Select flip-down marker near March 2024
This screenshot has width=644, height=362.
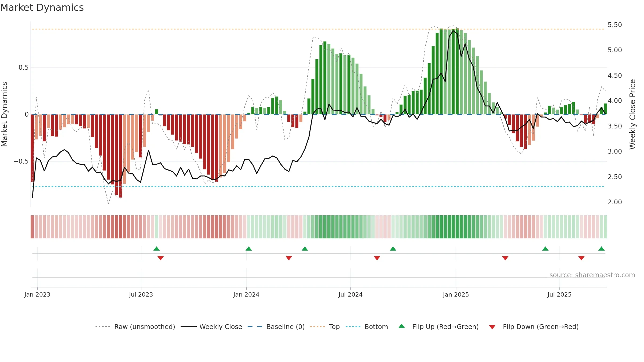click(289, 258)
